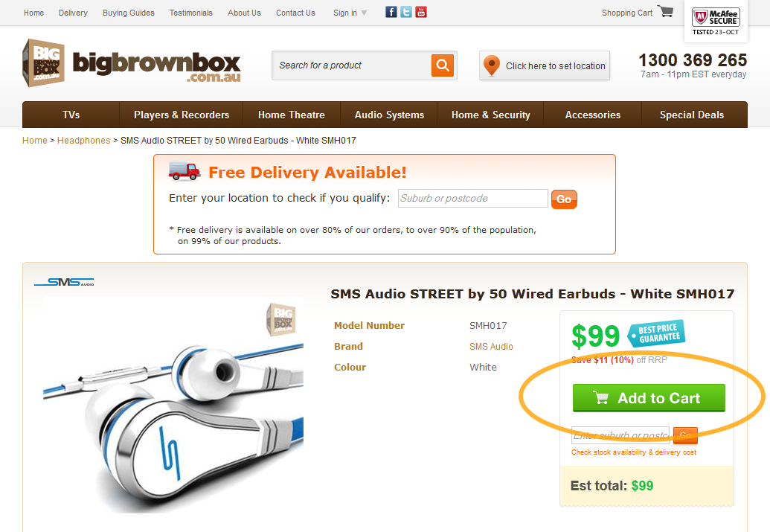Open the Facebook page icon
This screenshot has height=532, width=770.
(x=391, y=13)
